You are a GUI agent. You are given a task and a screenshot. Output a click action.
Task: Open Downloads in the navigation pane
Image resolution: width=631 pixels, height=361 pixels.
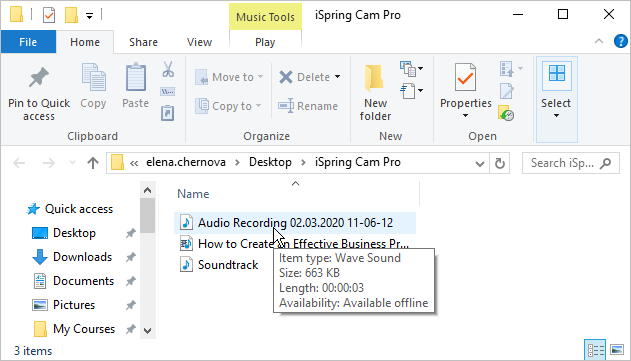(x=72, y=257)
